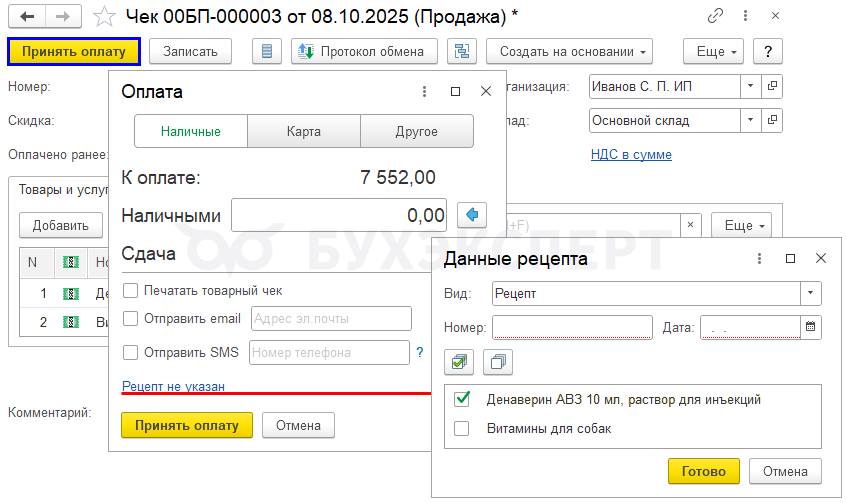This screenshot has width=847, height=503.
Task: Select Карта payment tab
Action: pos(304,131)
